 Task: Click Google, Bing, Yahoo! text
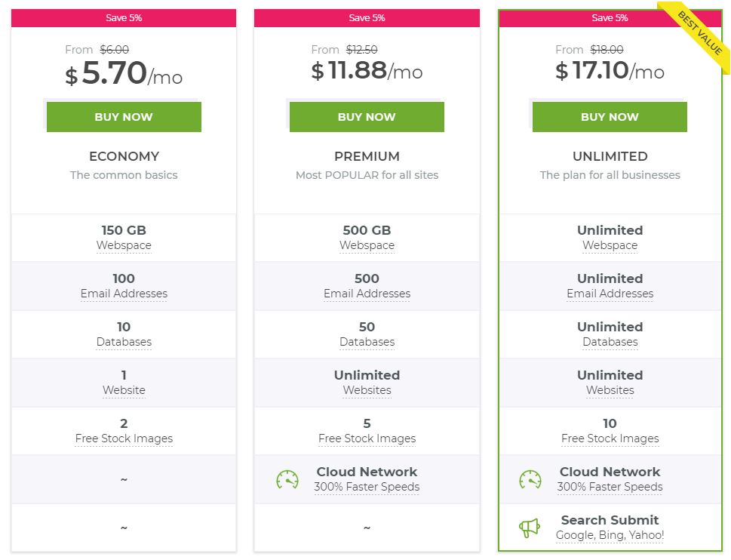610,535
